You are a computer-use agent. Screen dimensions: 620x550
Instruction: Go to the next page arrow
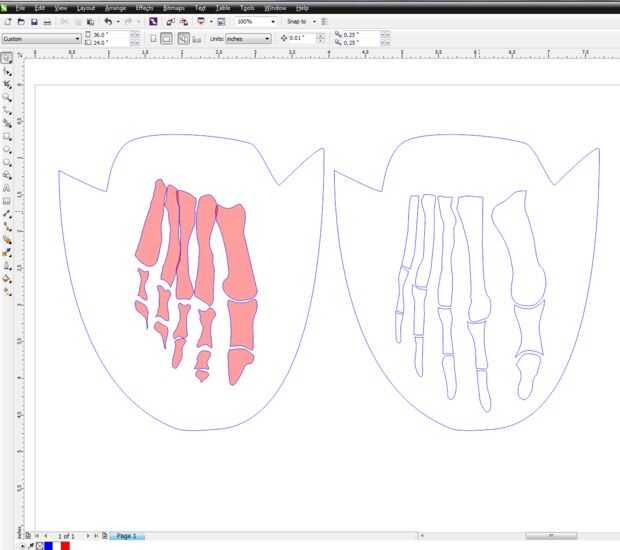tap(88, 536)
